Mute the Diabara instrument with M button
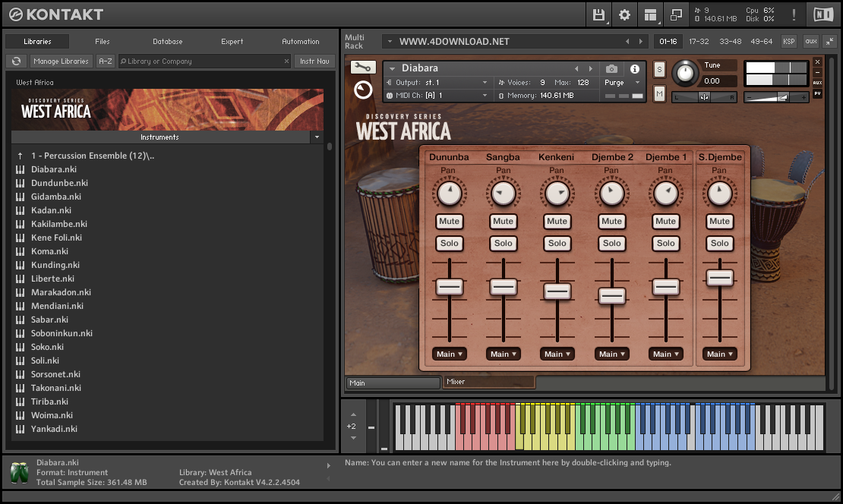Image resolution: width=843 pixels, height=504 pixels. (659, 94)
